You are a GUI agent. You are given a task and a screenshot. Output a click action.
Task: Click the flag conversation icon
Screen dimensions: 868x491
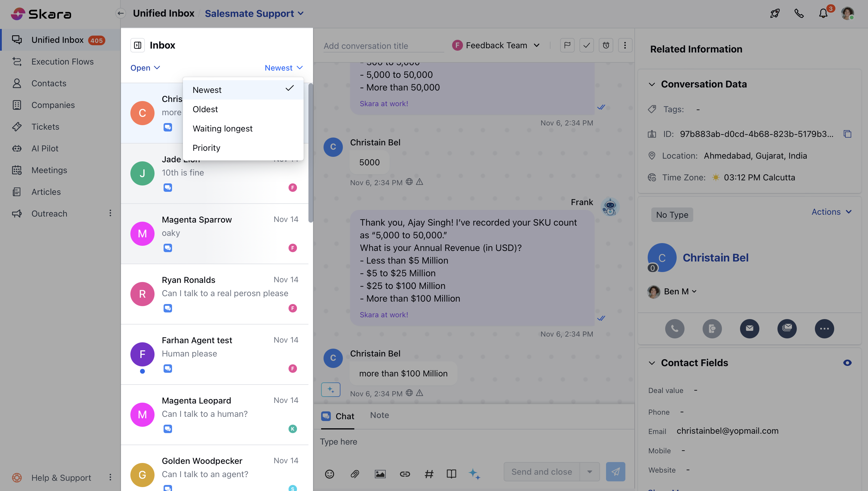pyautogui.click(x=567, y=45)
